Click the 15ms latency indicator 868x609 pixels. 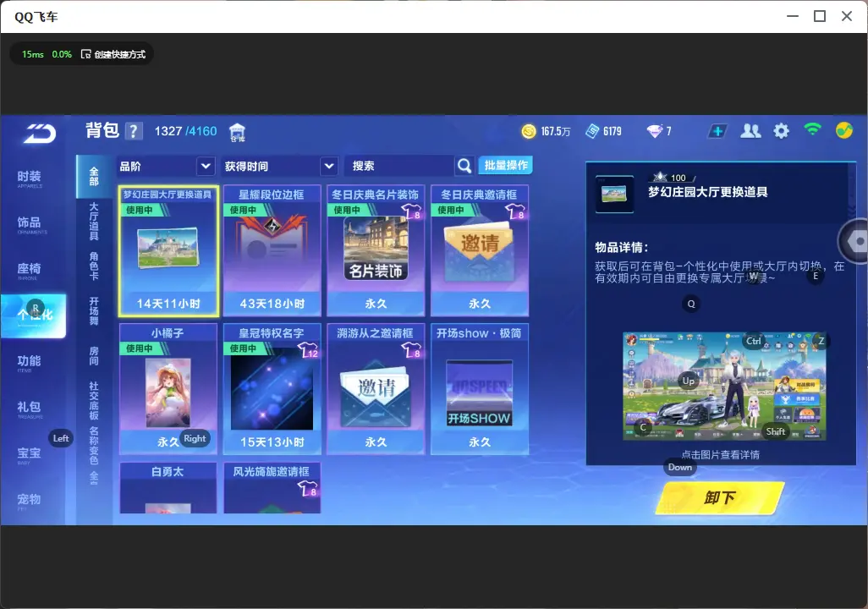pos(33,54)
